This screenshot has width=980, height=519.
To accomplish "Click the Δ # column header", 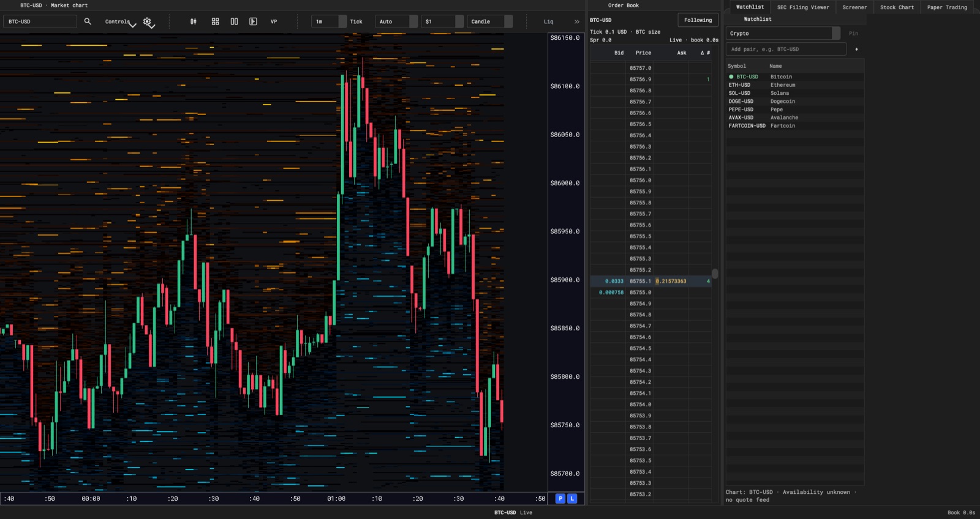I will 705,53.
